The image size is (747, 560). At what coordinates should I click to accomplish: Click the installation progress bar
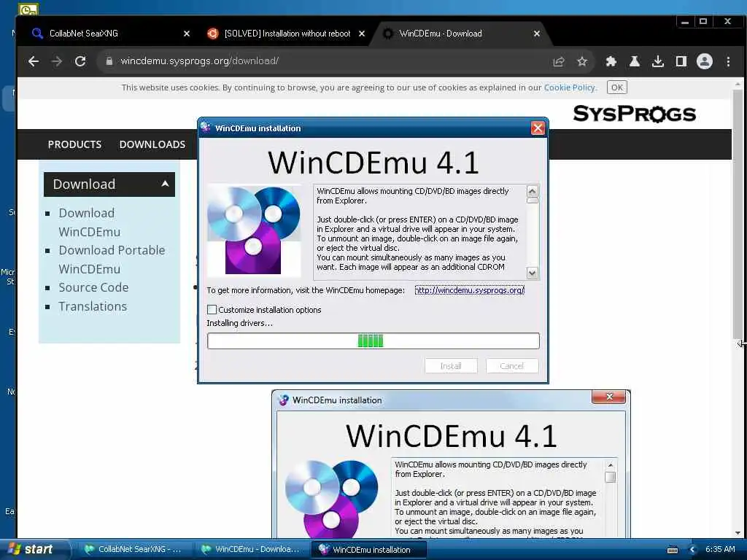(373, 341)
